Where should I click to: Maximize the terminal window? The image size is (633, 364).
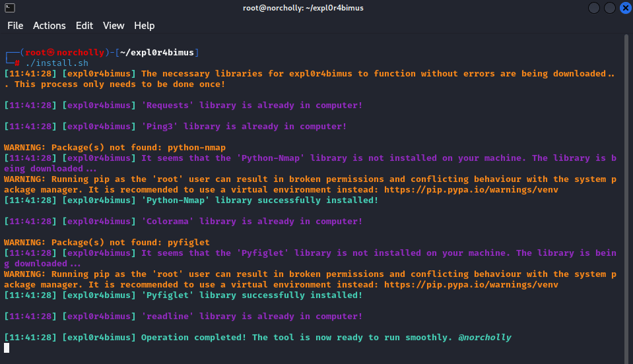click(x=609, y=8)
